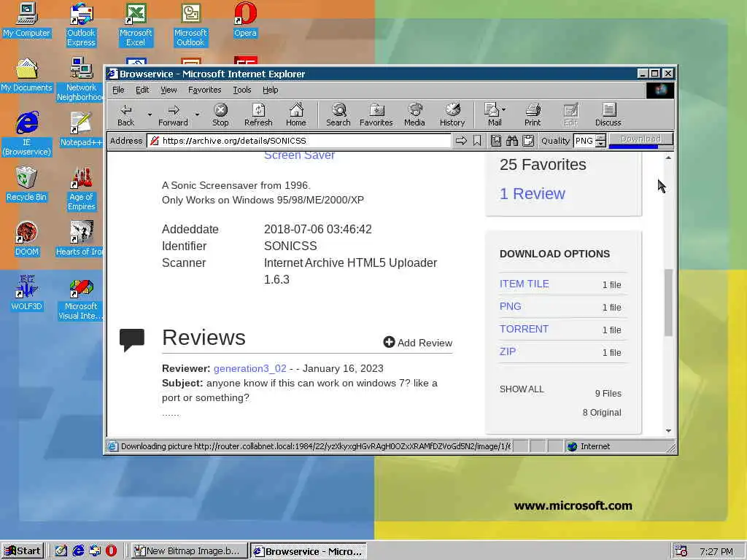The image size is (747, 560).
Task: Open Microsoft Visual InterDev shortcut
Action: [81, 298]
